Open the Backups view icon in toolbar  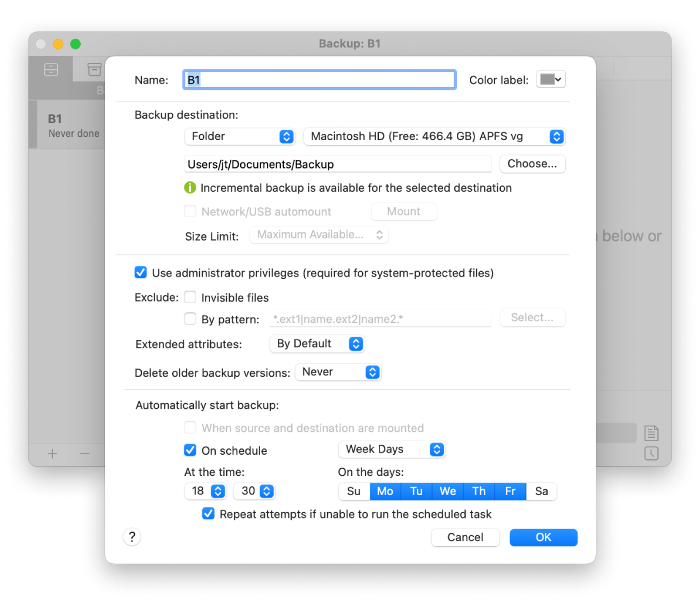pyautogui.click(x=51, y=70)
